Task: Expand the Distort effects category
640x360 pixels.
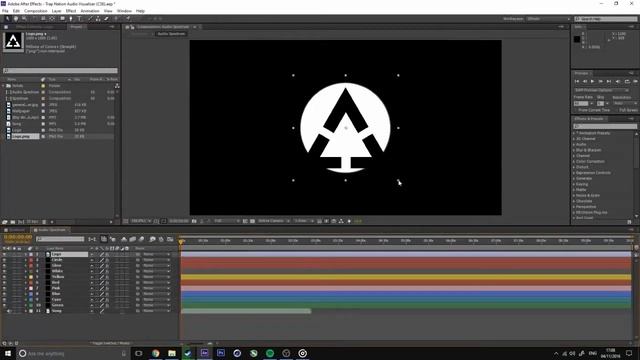Action: tap(574, 167)
